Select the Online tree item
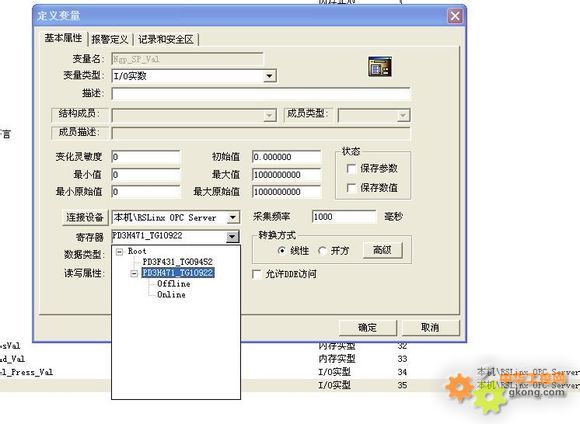Screen dimensions: 580x424 click(x=171, y=295)
